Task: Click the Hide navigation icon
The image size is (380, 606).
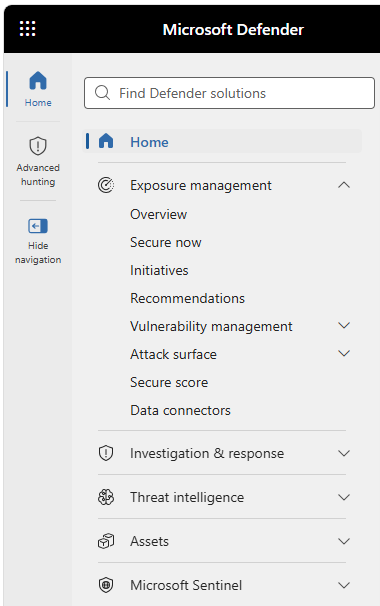Action: click(38, 226)
